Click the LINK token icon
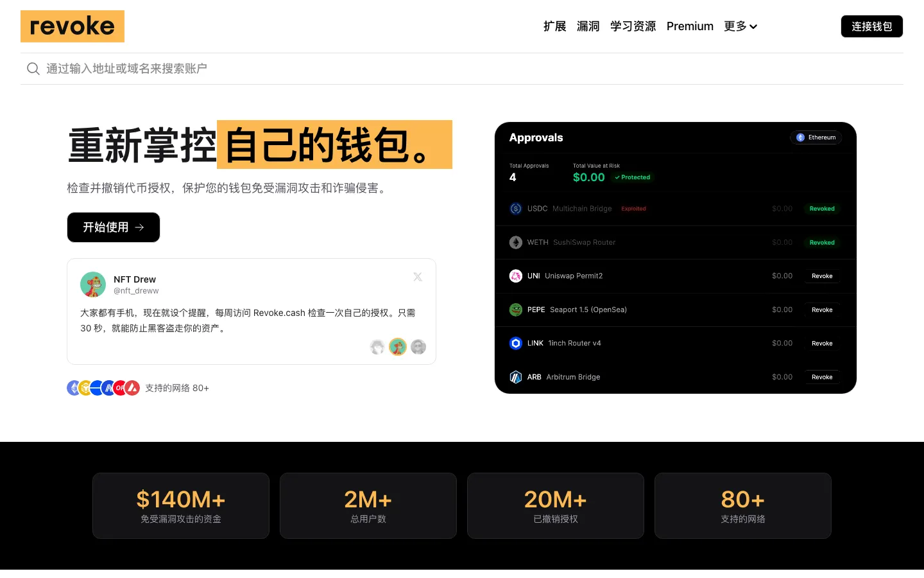This screenshot has height=578, width=924. [x=516, y=344]
